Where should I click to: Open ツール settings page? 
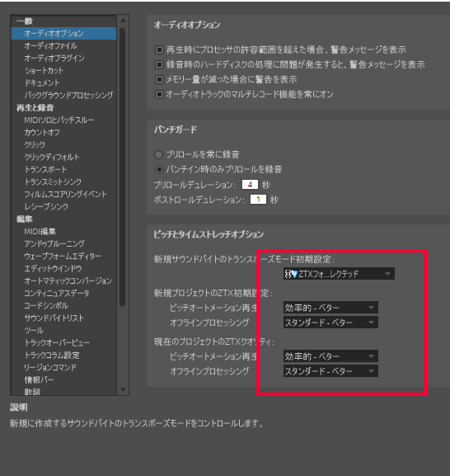(34, 331)
